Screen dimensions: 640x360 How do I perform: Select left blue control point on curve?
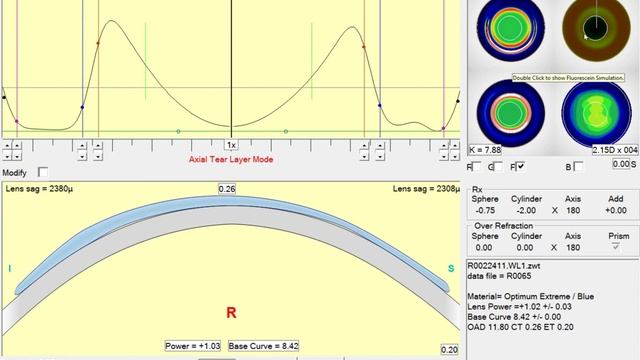coord(82,107)
